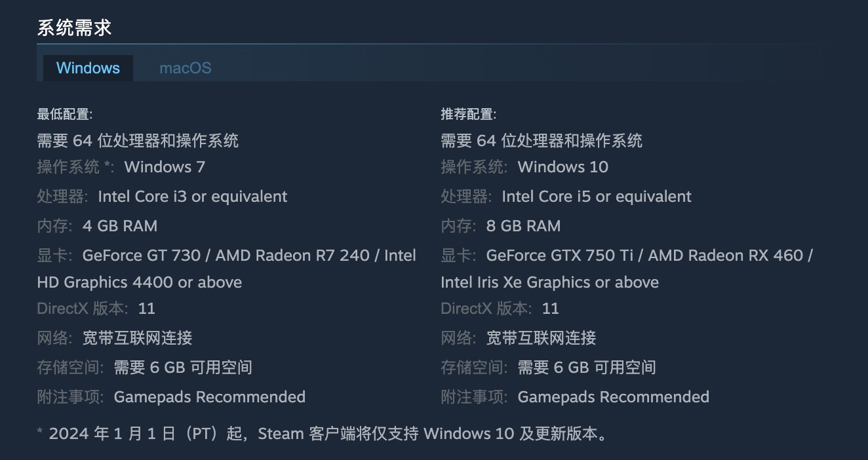Click the 最低配置 column label
This screenshot has height=460, width=868.
point(64,115)
